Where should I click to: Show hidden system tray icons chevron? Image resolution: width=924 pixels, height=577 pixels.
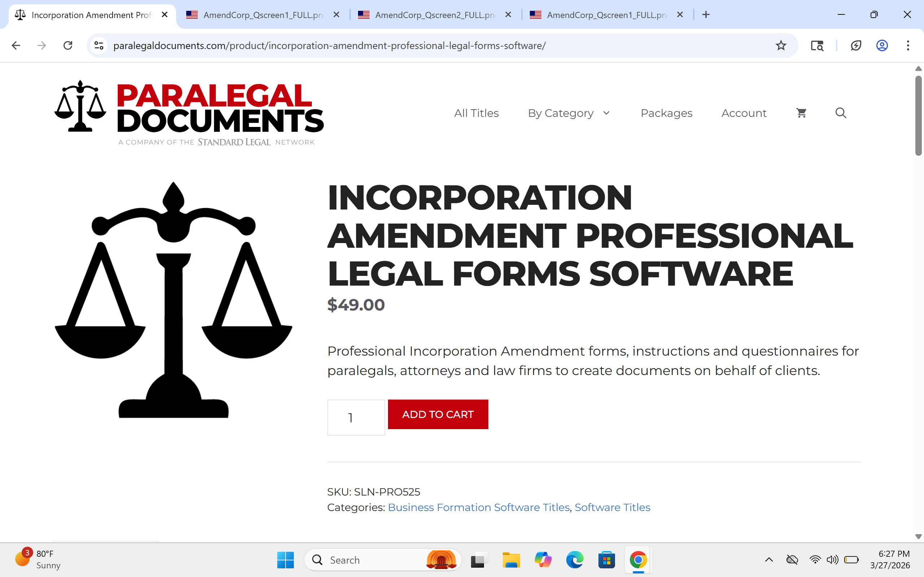769,560
